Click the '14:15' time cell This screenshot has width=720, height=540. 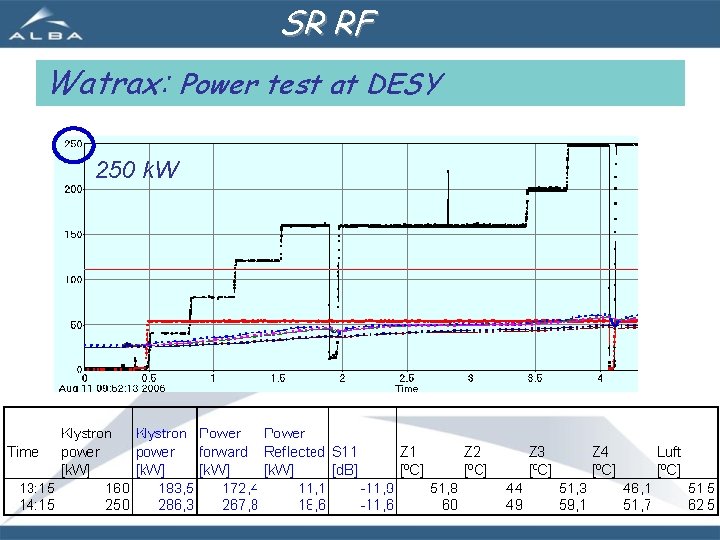pyautogui.click(x=37, y=505)
